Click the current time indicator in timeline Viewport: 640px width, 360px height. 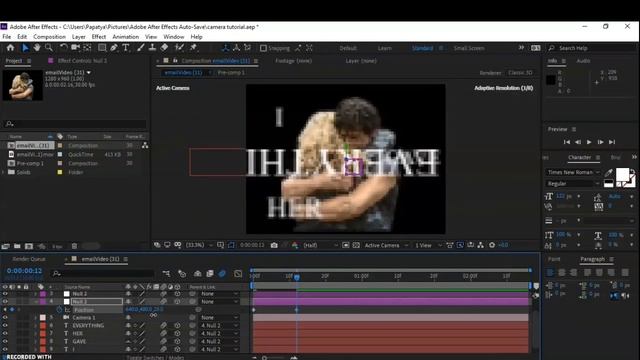(297, 277)
